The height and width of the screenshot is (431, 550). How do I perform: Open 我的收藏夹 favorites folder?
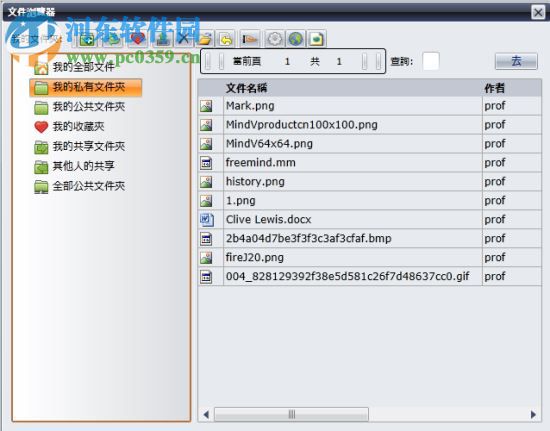(x=79, y=127)
